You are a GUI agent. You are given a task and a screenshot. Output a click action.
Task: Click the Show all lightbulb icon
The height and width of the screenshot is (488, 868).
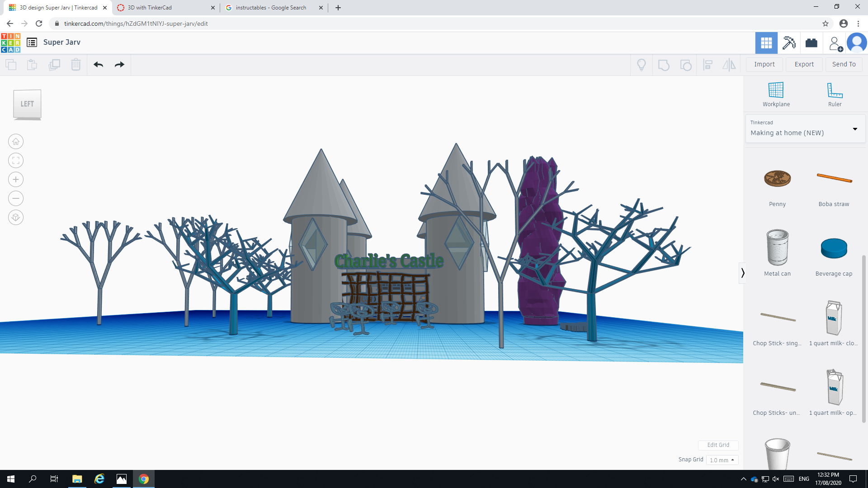(642, 65)
